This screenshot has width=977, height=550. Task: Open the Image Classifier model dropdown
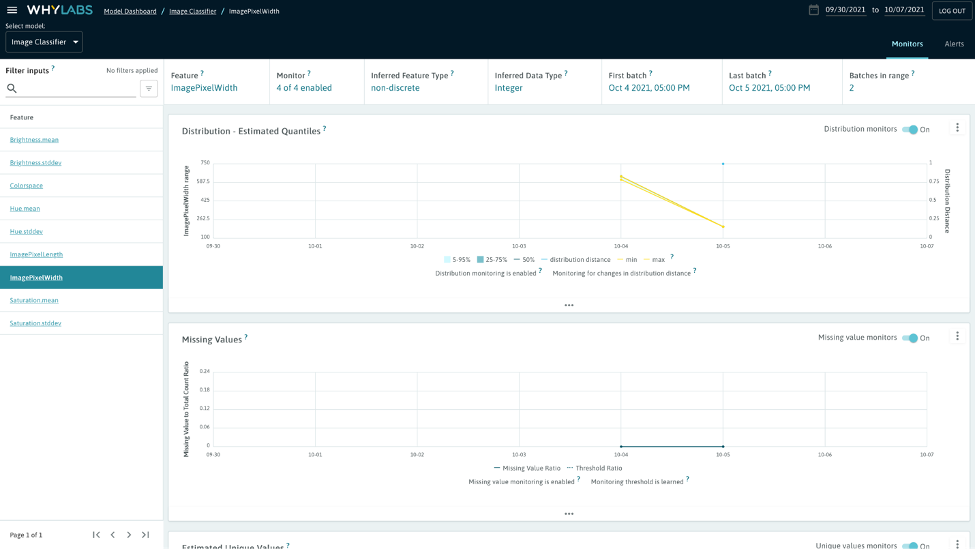click(x=44, y=42)
